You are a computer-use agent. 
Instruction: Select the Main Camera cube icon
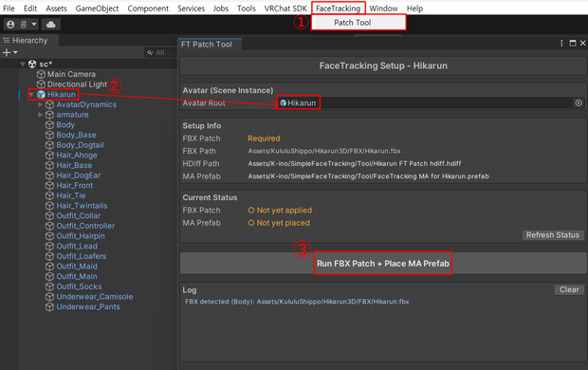click(x=41, y=74)
